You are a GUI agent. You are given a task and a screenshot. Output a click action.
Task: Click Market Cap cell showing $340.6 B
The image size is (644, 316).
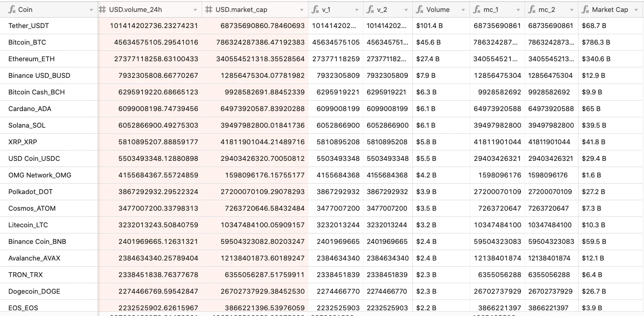[x=611, y=59]
